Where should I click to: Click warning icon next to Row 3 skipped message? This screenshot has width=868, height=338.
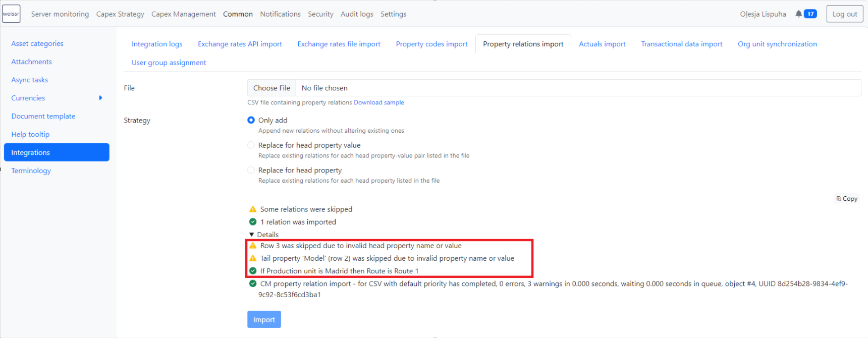[253, 246]
